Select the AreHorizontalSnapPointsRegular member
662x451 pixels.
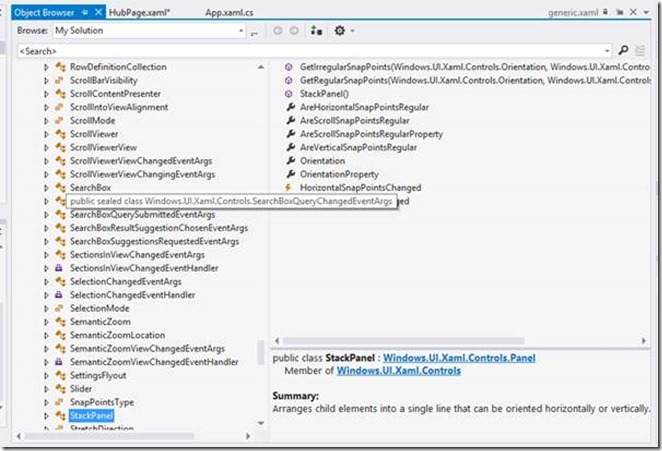(364, 107)
